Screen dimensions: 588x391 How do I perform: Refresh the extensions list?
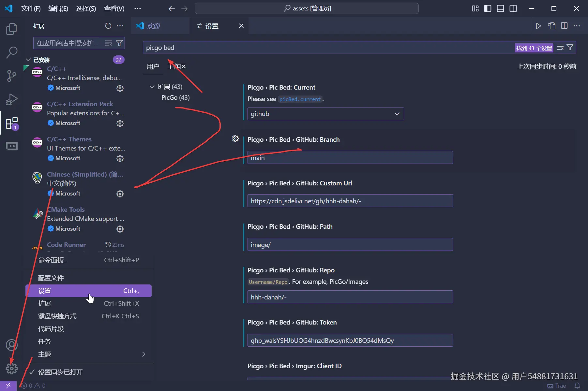[x=108, y=26]
